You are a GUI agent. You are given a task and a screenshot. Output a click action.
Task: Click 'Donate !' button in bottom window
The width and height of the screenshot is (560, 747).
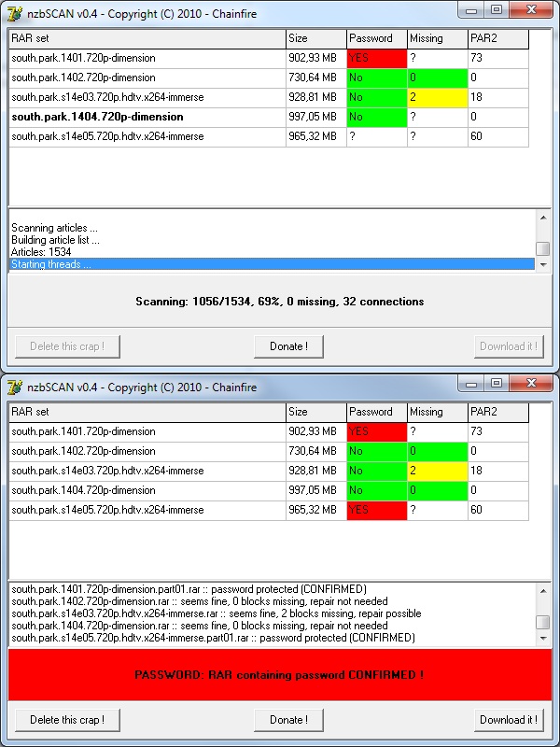point(288,719)
